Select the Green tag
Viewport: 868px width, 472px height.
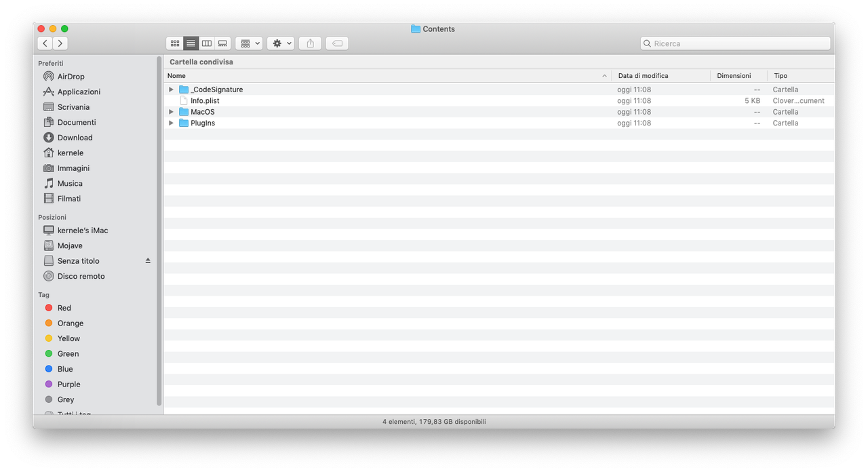pos(68,354)
